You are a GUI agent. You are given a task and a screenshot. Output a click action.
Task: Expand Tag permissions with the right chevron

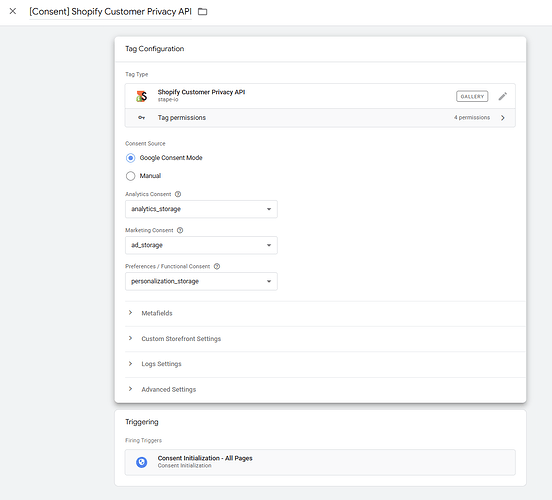pyautogui.click(x=503, y=118)
